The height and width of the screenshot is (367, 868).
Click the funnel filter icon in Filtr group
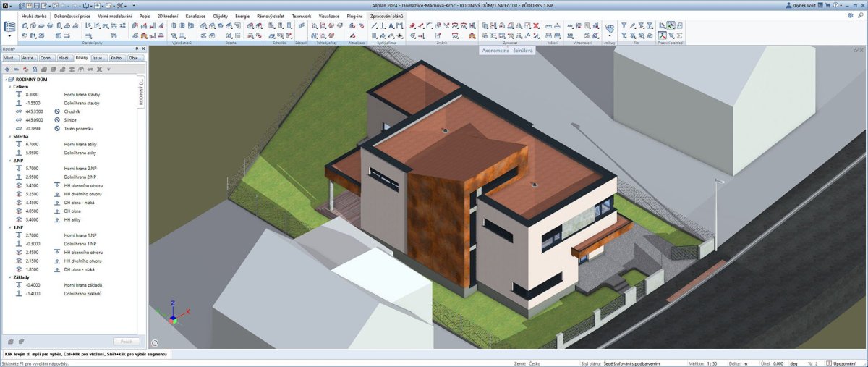pos(624,25)
